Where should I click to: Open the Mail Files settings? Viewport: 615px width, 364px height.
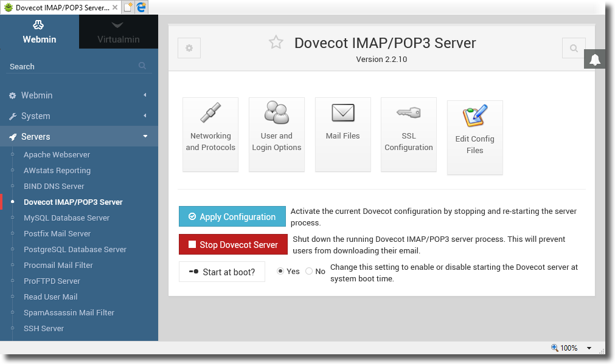coord(343,134)
